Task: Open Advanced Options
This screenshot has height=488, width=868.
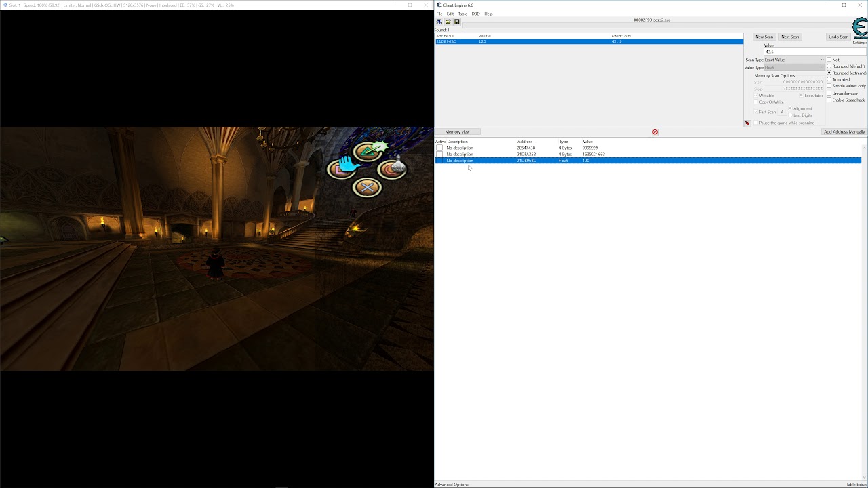Action: pos(452,485)
